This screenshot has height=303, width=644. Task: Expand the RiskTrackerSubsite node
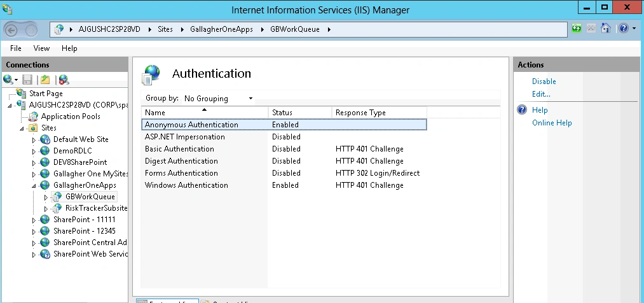(x=46, y=209)
